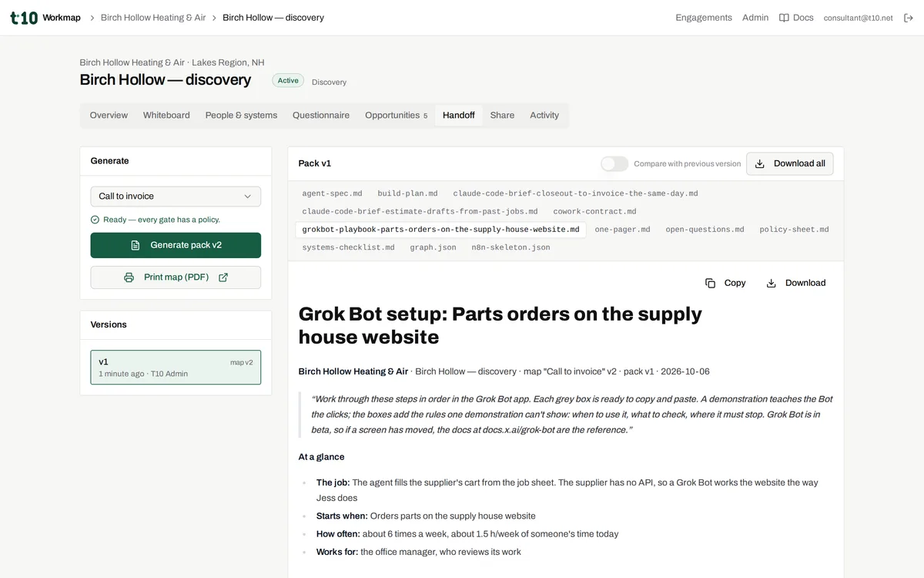Open open-questions.md file
Viewport: 924px width, 578px height.
pyautogui.click(x=705, y=230)
